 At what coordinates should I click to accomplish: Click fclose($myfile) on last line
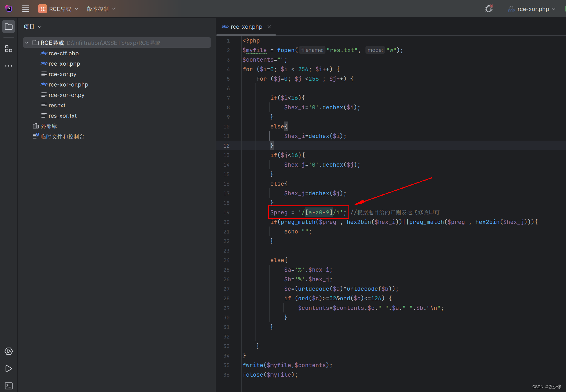point(270,375)
